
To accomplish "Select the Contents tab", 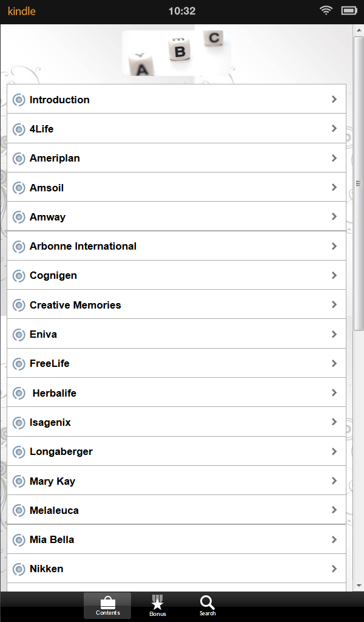I will pos(107,605).
